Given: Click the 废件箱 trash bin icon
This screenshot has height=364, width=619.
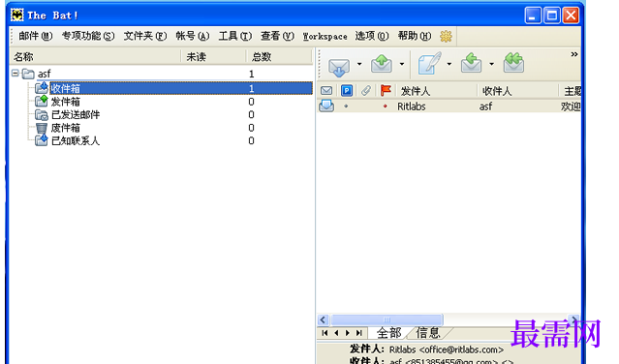Looking at the screenshot, I should [42, 128].
